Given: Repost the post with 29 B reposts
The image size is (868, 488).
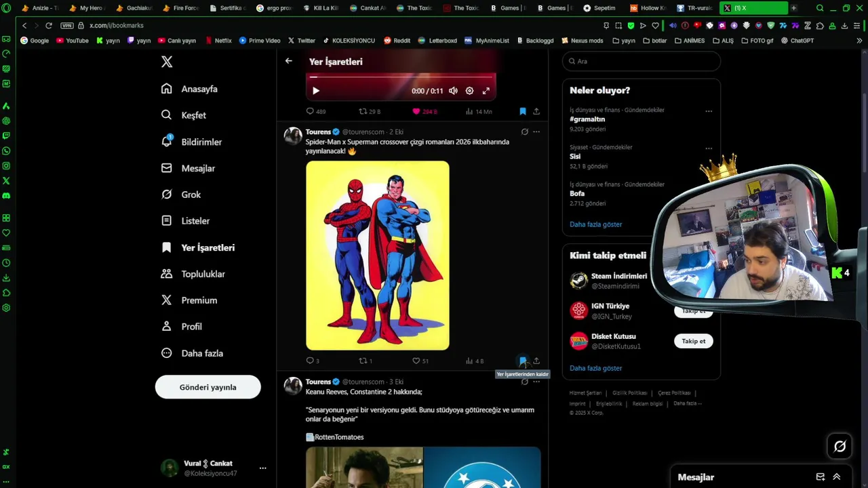Looking at the screenshot, I should (370, 111).
